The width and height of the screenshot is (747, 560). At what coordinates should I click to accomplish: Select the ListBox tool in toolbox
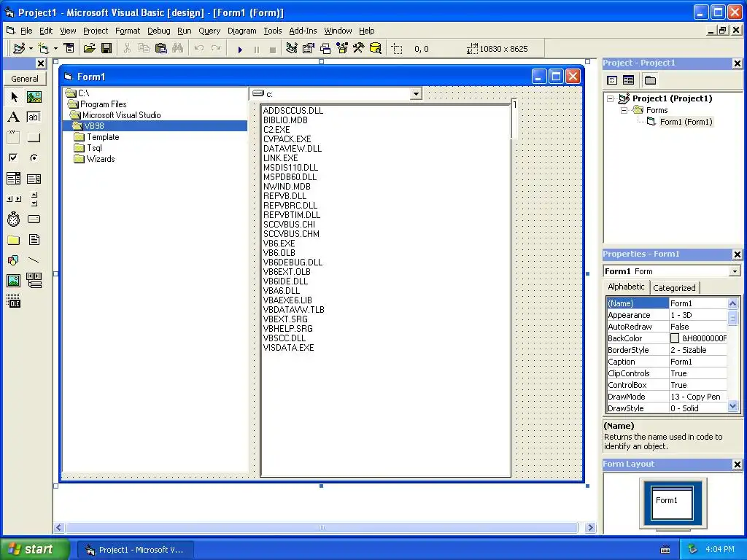(x=34, y=179)
